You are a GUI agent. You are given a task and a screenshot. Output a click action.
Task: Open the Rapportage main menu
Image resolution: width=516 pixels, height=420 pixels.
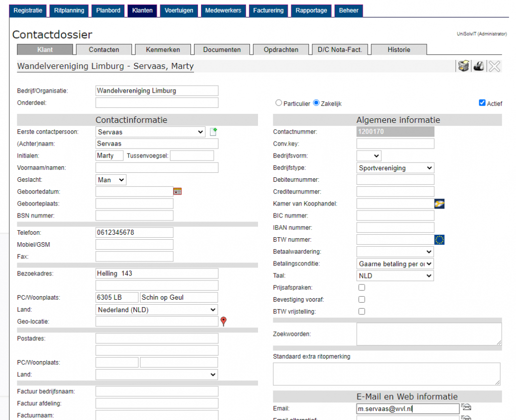[x=311, y=11]
